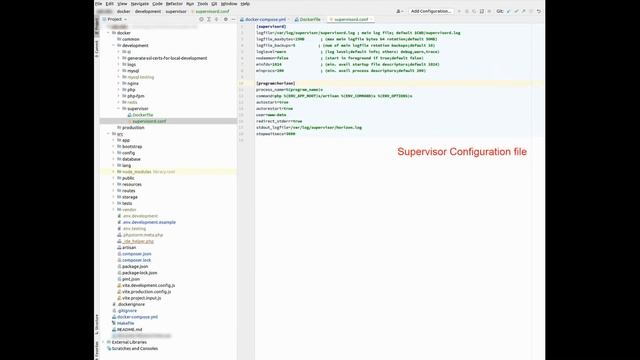The width and height of the screenshot is (640, 360).
Task: Click the locate opened file icon in Project panel
Action: [x=201, y=19]
